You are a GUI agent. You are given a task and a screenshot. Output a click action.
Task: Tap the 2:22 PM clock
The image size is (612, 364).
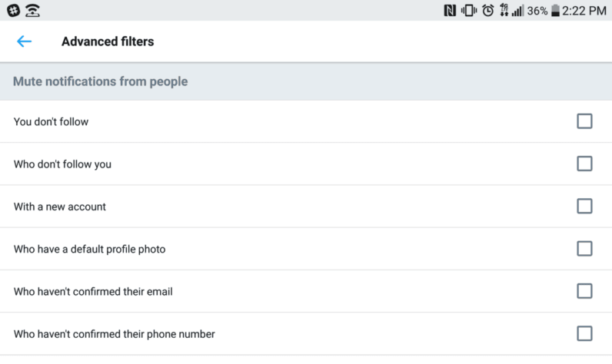(x=584, y=11)
